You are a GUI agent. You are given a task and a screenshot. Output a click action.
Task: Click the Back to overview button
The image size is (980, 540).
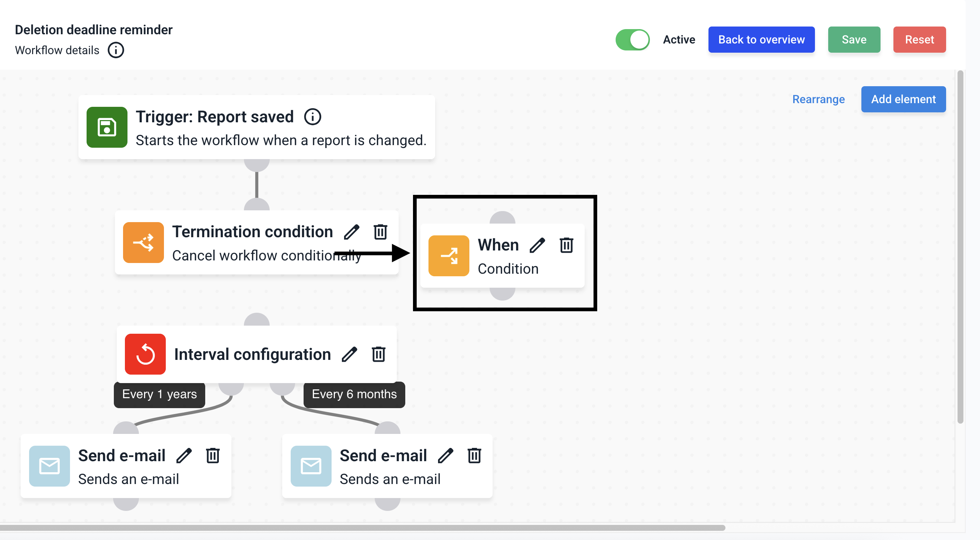click(x=761, y=39)
